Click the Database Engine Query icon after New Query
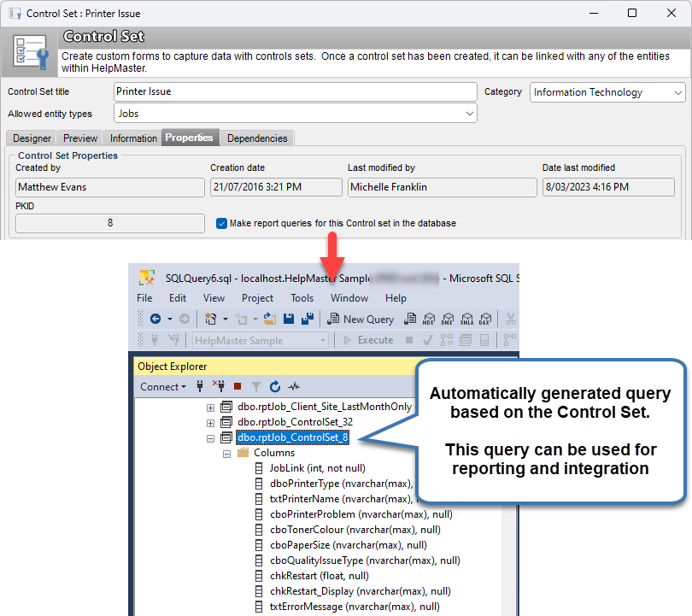 pos(410,319)
